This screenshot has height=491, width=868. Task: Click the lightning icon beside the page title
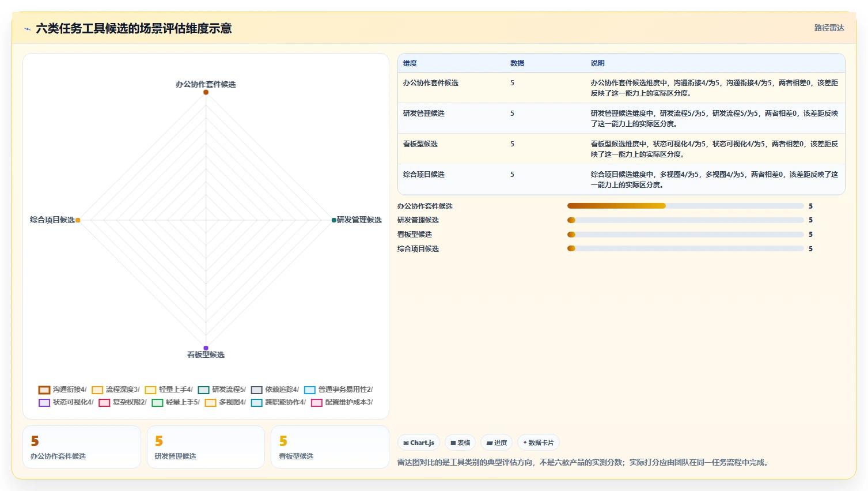pyautogui.click(x=27, y=29)
